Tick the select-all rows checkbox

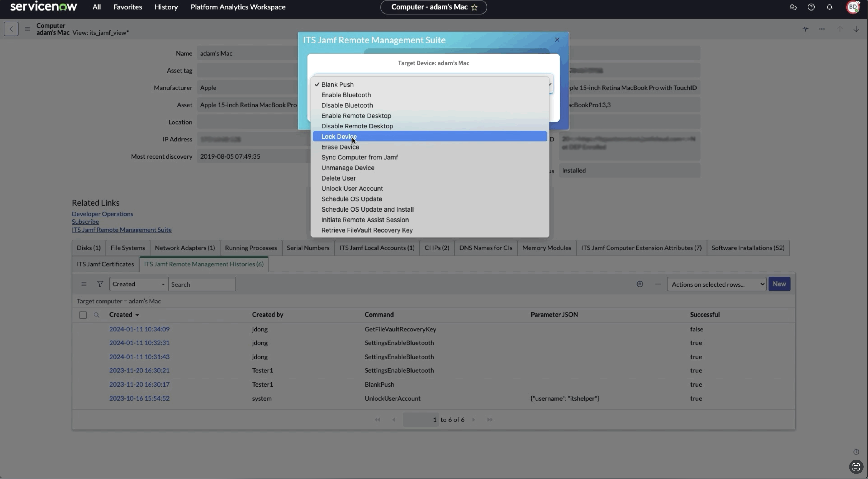pyautogui.click(x=83, y=315)
